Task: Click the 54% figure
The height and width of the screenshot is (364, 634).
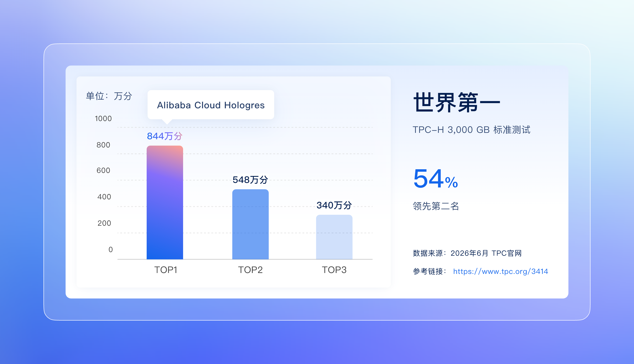Action: 436,179
